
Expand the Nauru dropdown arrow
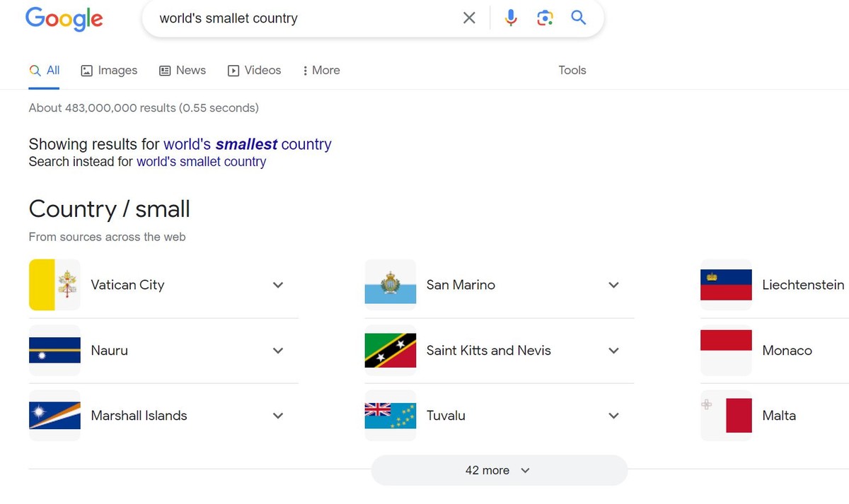tap(278, 351)
